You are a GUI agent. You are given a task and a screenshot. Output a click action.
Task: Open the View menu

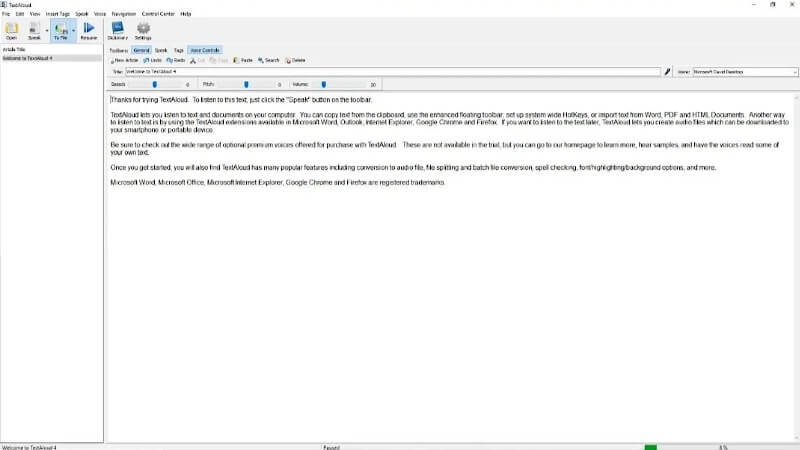coord(35,14)
